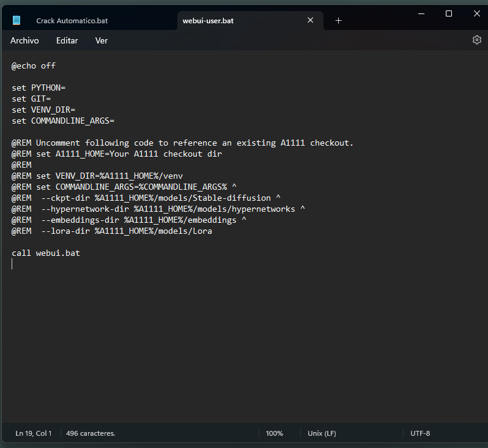The width and height of the screenshot is (488, 448).
Task: Click the Unix (LF) line ending indicator
Action: click(322, 433)
